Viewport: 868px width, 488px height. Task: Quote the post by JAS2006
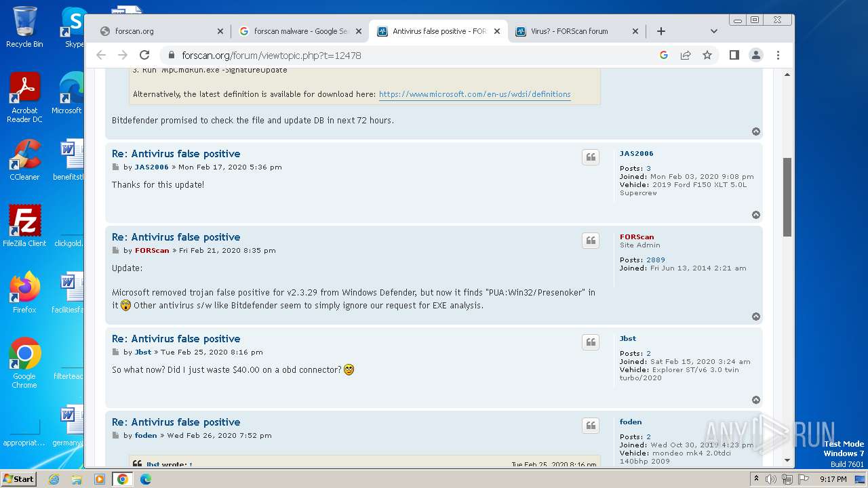tap(591, 157)
